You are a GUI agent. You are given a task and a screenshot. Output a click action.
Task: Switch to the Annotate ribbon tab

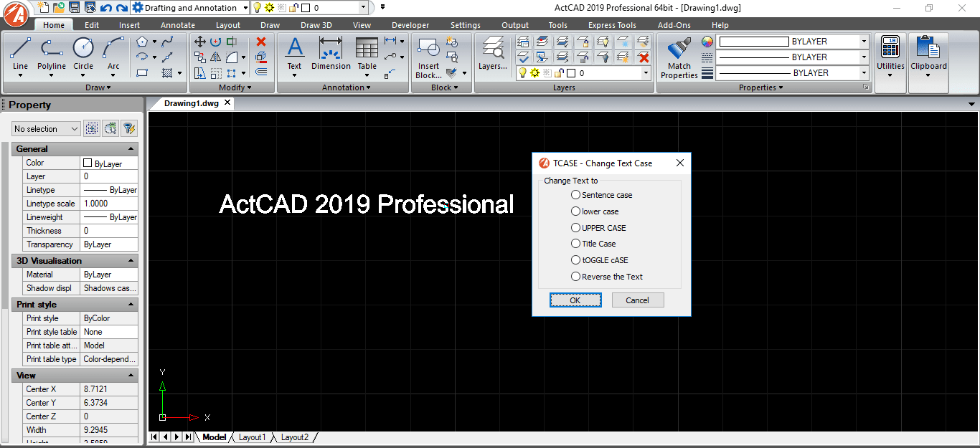pyautogui.click(x=177, y=25)
